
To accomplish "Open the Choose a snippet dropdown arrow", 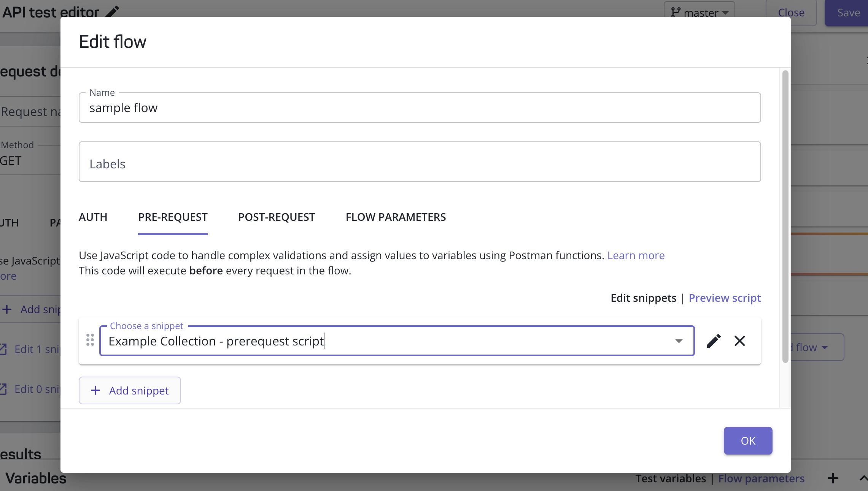I will (x=679, y=341).
